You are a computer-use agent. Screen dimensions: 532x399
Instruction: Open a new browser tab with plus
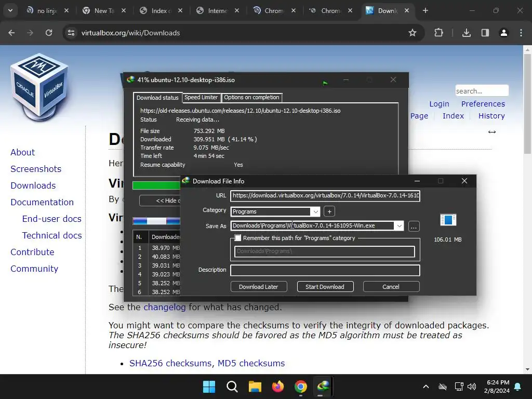425,10
